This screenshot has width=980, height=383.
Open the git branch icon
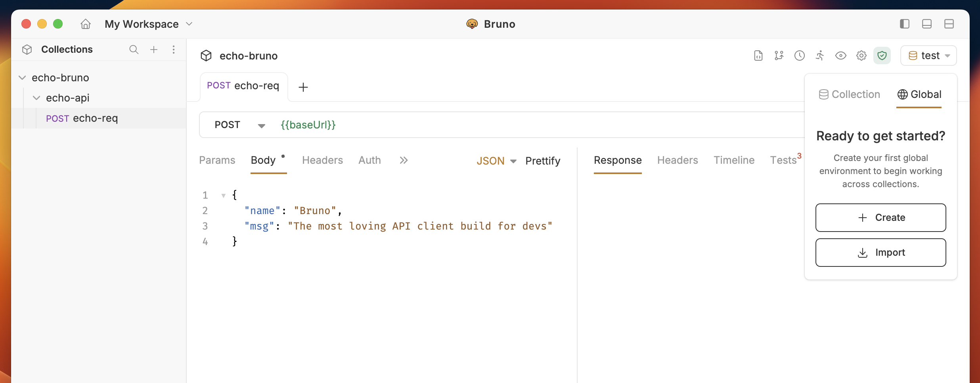pyautogui.click(x=779, y=56)
